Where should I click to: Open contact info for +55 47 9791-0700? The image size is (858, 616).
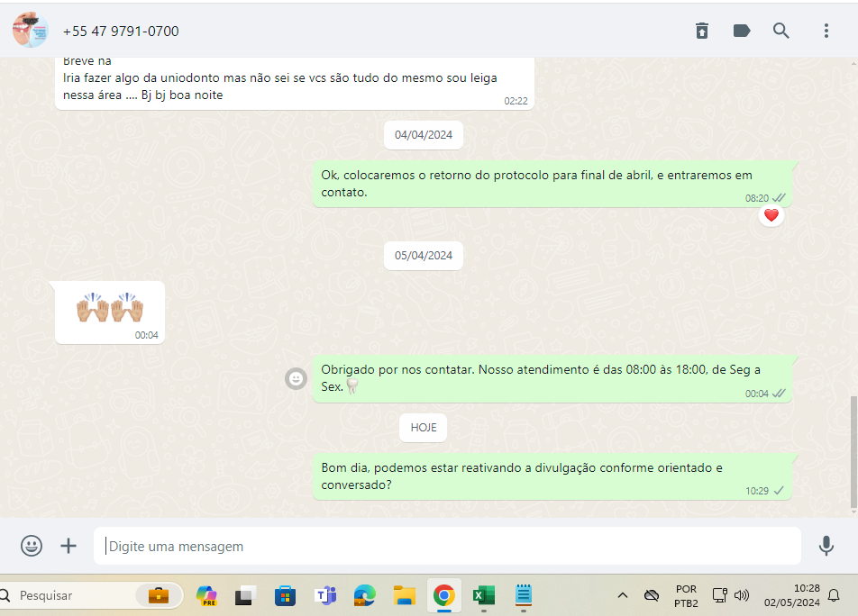pos(121,32)
